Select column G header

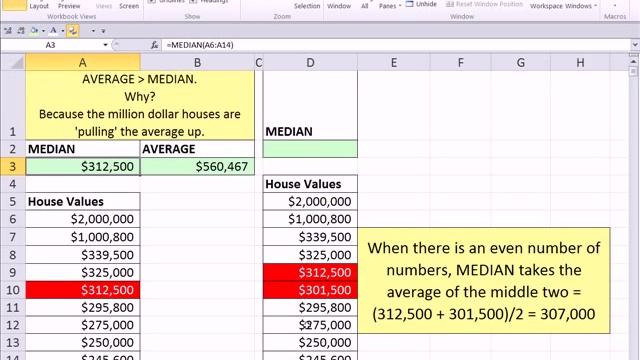pos(521,62)
